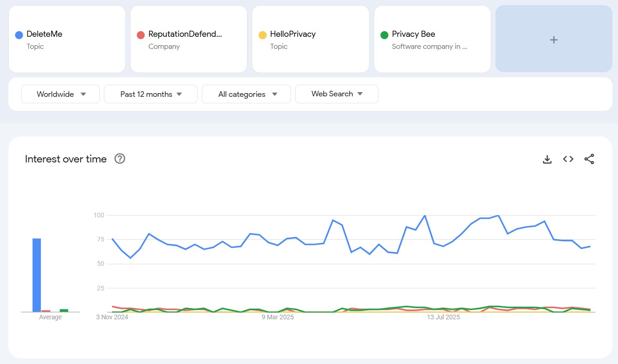The height and width of the screenshot is (364, 618).
Task: Select the DeleteMe topic card
Action: point(67,39)
